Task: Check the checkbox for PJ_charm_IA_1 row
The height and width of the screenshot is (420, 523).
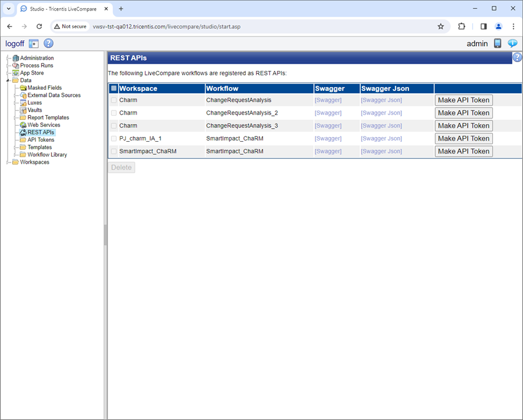Action: (113, 138)
